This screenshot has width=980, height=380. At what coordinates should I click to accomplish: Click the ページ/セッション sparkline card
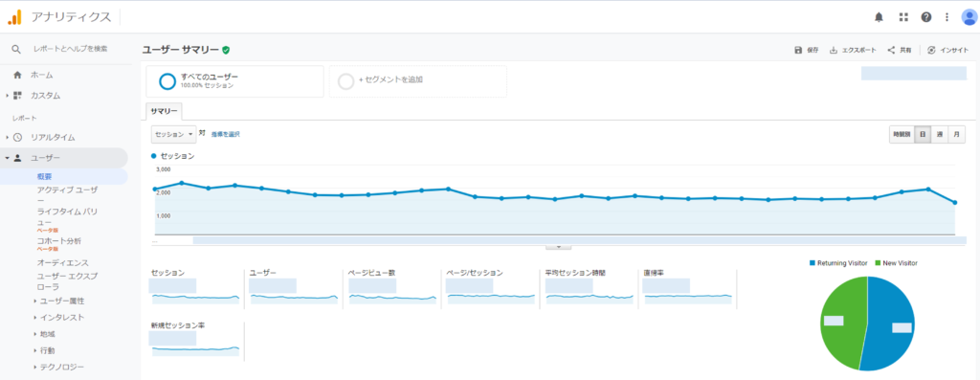click(x=491, y=288)
